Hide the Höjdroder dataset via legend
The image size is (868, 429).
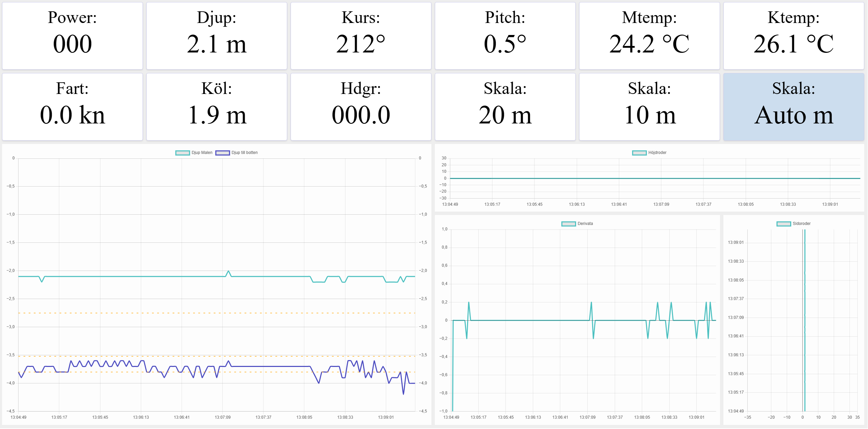point(639,153)
